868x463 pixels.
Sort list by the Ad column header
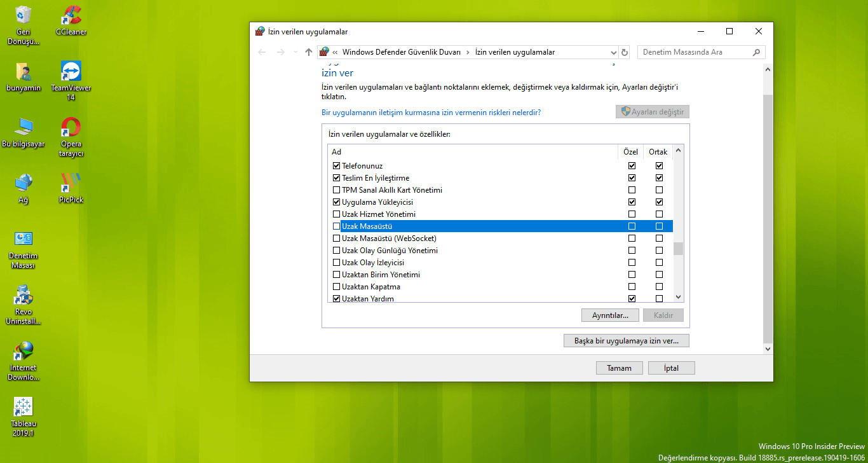pyautogui.click(x=473, y=152)
